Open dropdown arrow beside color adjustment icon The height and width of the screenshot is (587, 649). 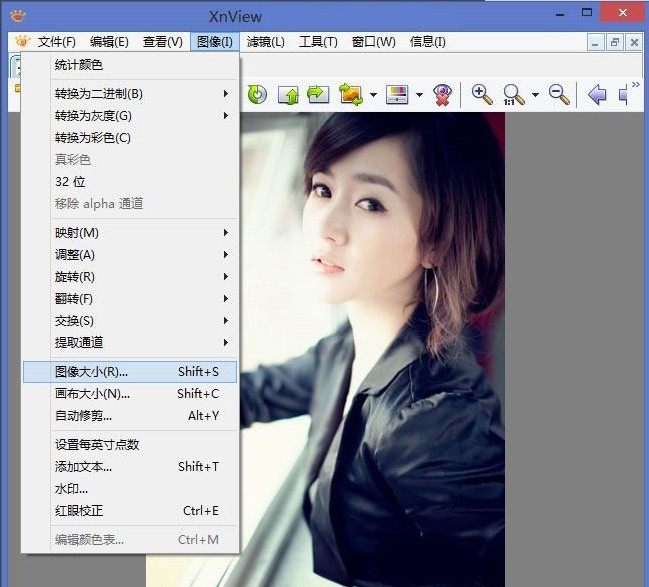tap(419, 95)
